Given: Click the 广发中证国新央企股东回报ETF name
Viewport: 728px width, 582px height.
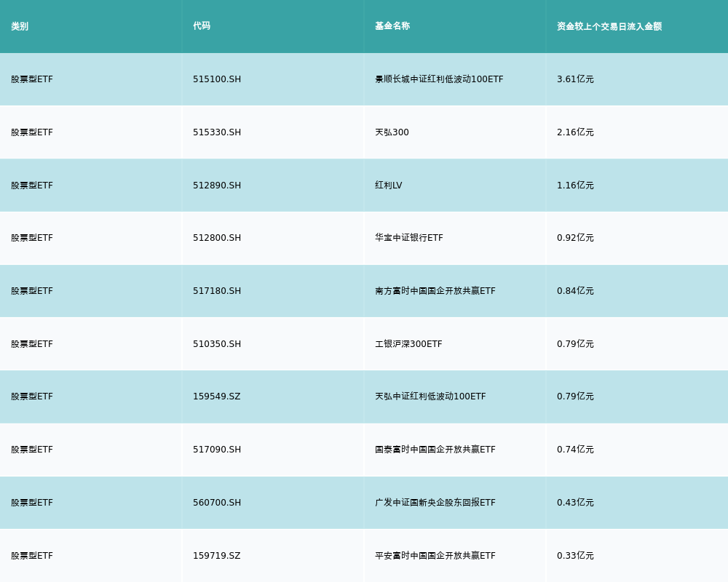Looking at the screenshot, I should [x=435, y=503].
